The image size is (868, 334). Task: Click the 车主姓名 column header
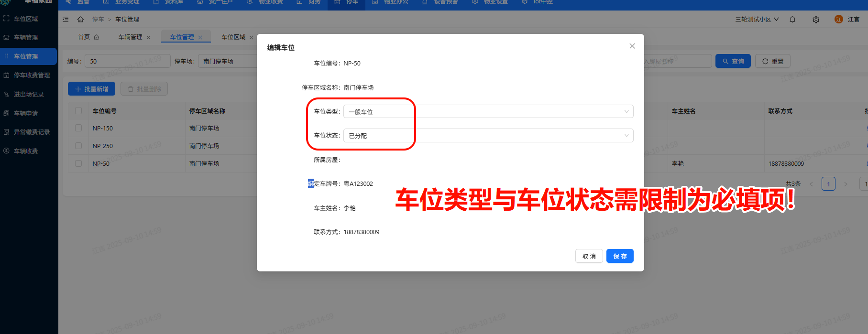tap(684, 111)
